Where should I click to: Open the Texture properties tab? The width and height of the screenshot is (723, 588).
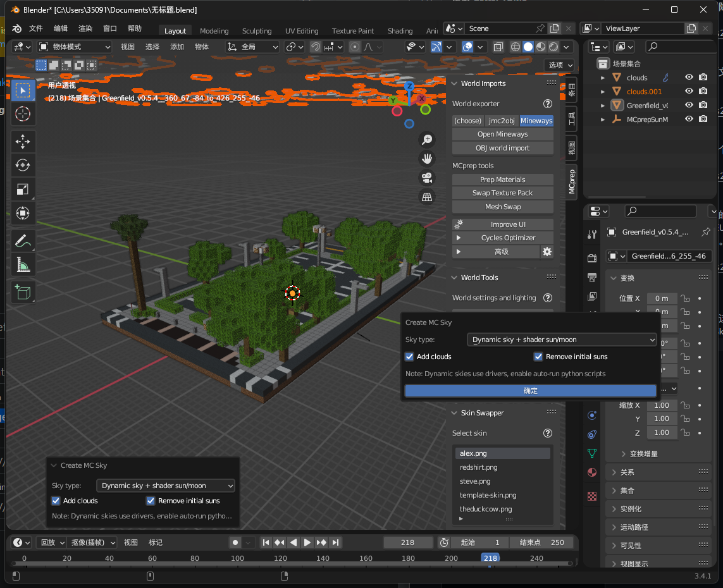click(x=592, y=496)
